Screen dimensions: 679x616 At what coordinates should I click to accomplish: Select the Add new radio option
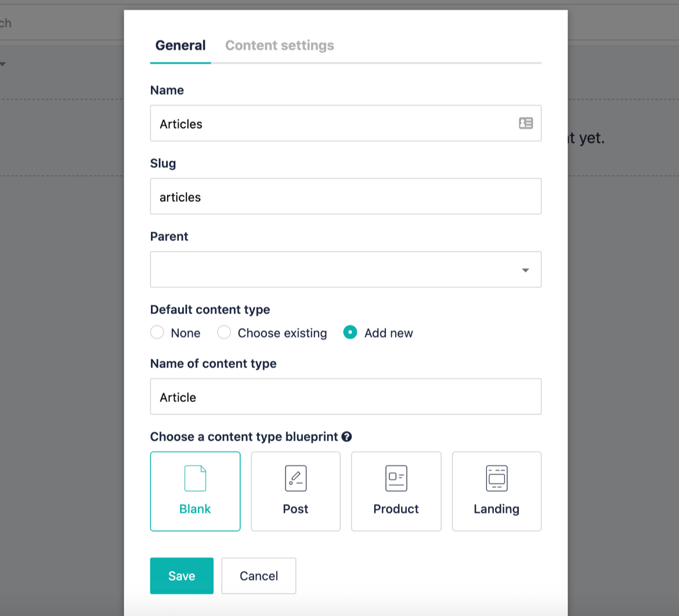click(350, 333)
